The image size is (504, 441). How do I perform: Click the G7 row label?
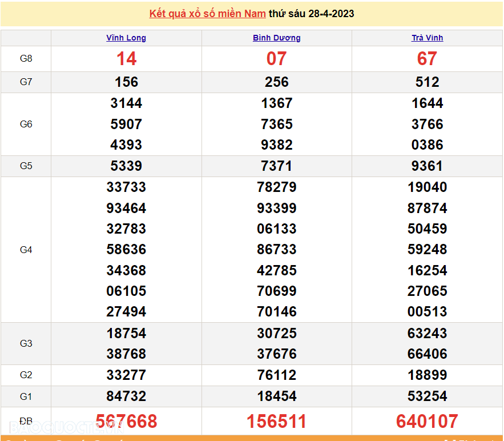[x=26, y=82]
